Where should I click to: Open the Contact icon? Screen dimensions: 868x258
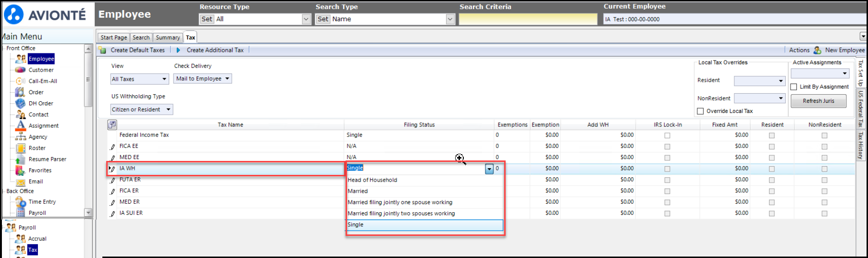20,114
